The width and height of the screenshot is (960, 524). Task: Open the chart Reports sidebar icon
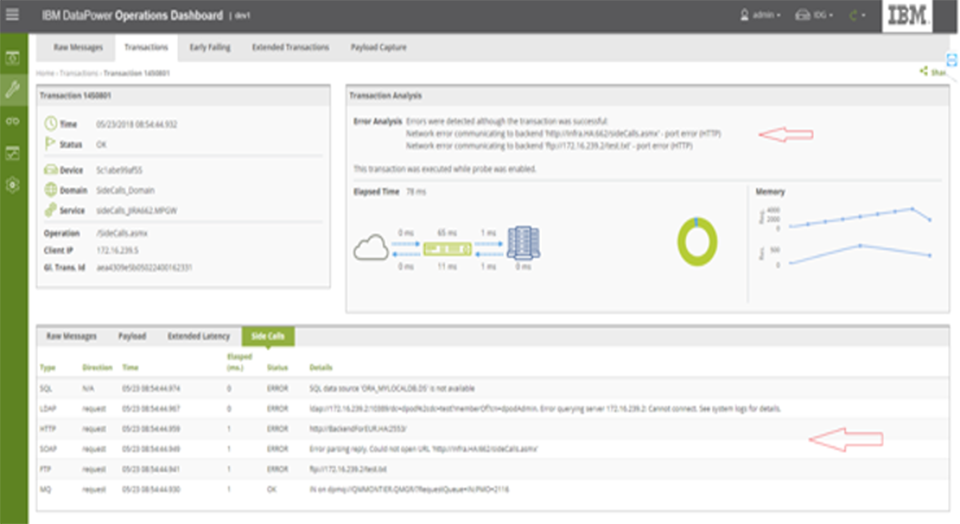click(13, 153)
